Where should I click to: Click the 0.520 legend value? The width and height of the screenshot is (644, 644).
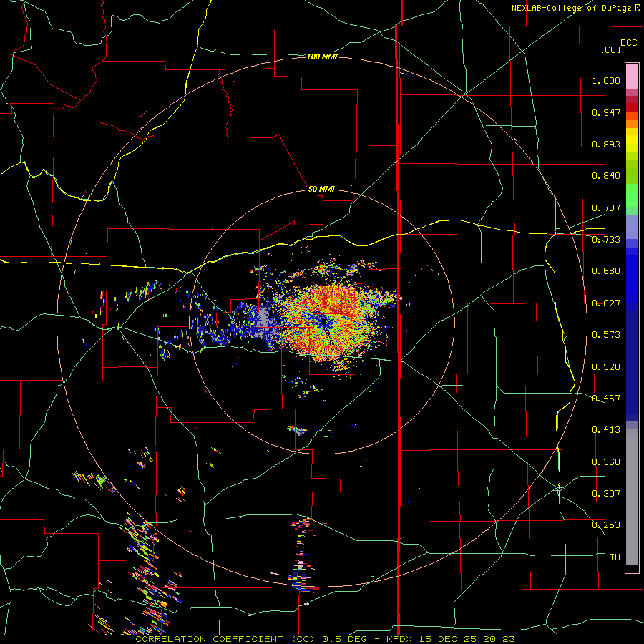(606, 367)
